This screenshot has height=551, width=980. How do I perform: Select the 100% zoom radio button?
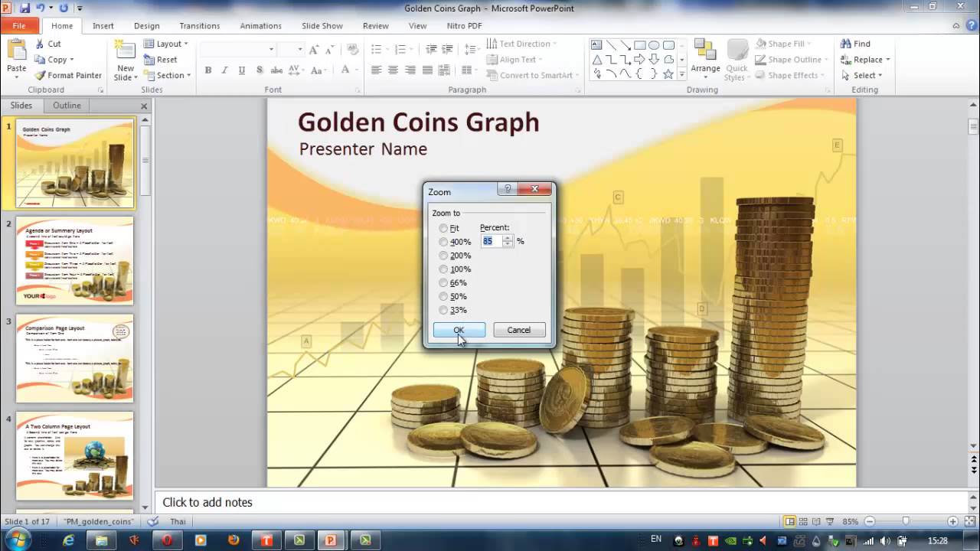[443, 269]
